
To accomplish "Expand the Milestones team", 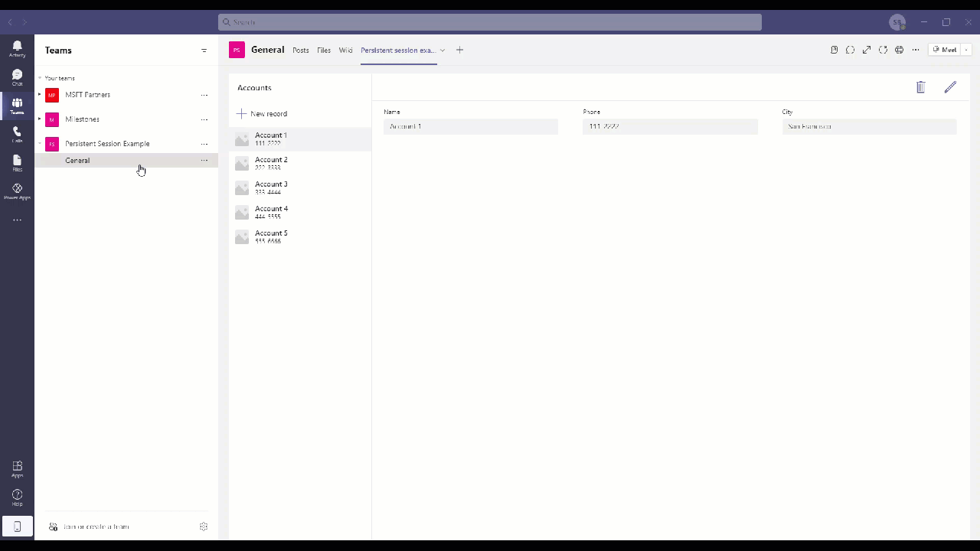I will click(x=40, y=119).
